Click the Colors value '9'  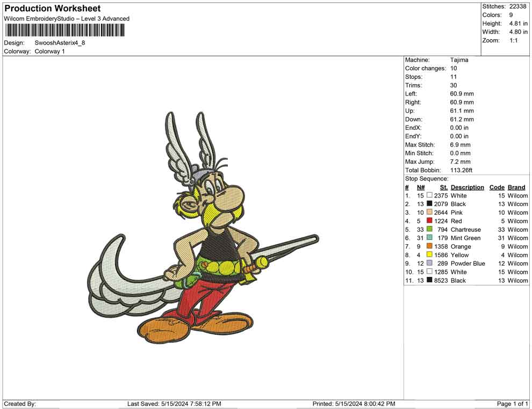(x=511, y=15)
